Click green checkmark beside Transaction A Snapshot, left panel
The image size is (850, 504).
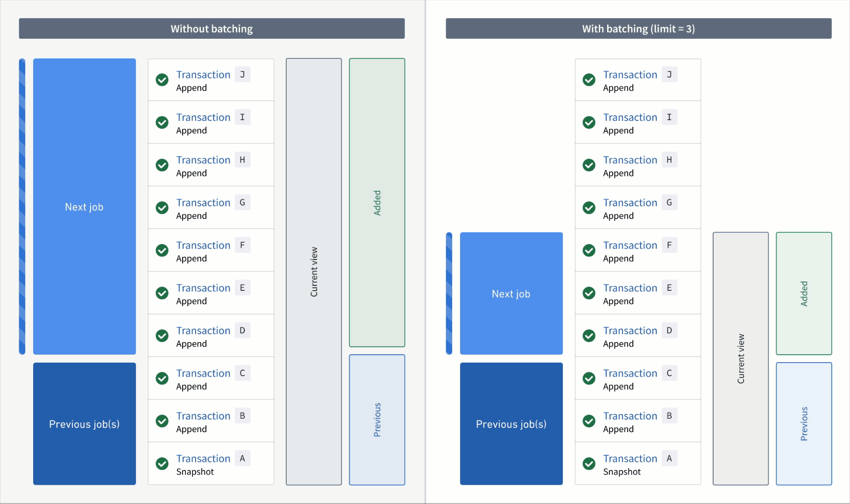tap(162, 464)
